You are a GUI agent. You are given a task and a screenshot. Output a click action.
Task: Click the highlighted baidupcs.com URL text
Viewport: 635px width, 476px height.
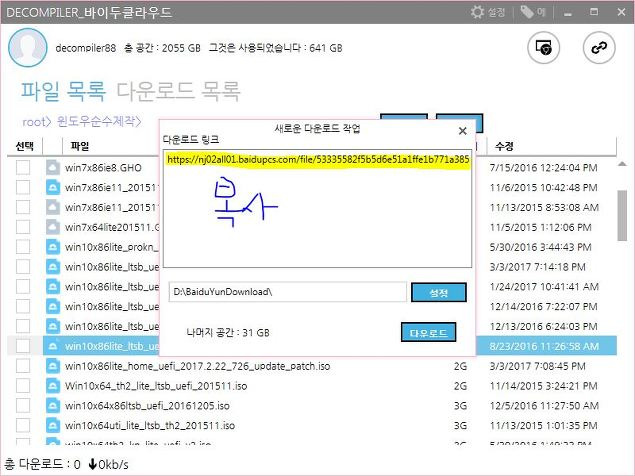[318, 159]
